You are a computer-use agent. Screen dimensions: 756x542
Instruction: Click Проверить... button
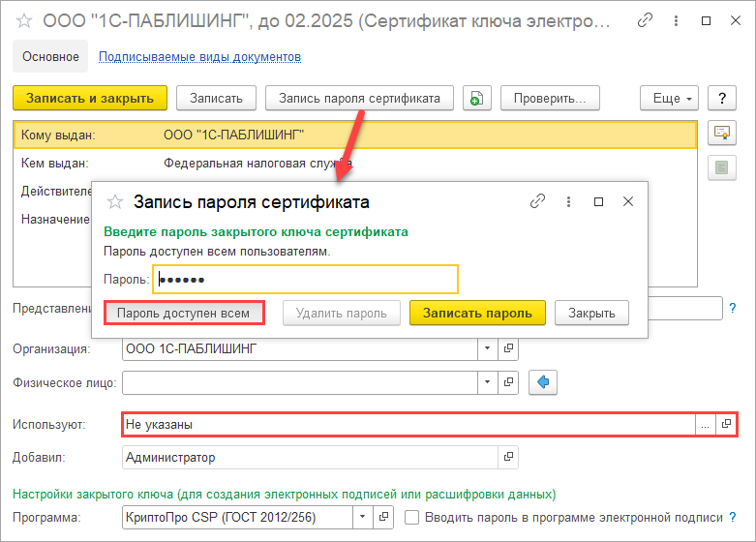point(550,99)
